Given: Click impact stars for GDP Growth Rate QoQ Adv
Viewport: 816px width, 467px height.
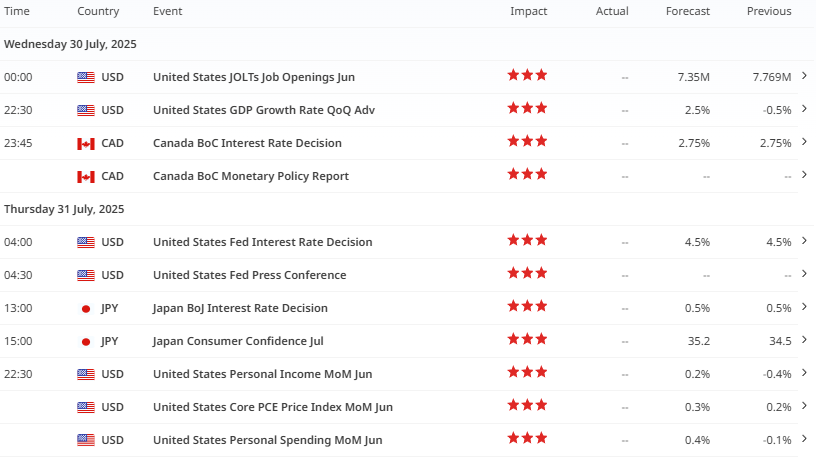Looking at the screenshot, I should [527, 108].
